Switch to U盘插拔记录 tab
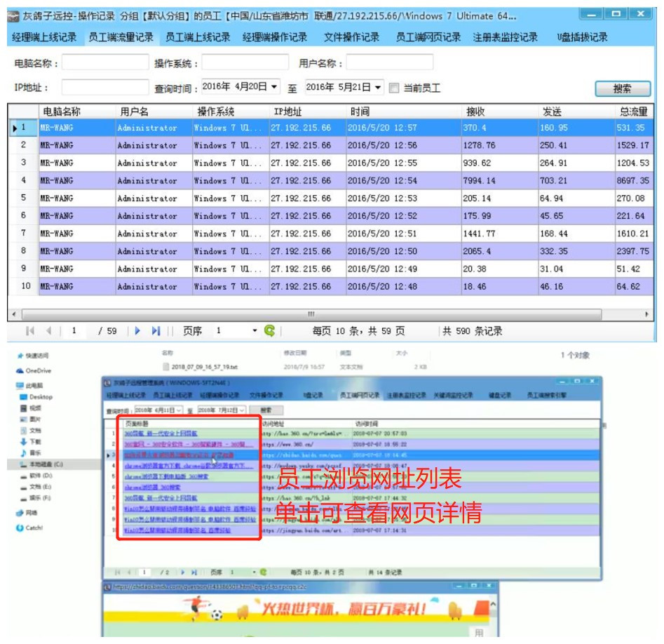This screenshot has height=644, width=664. (x=582, y=37)
